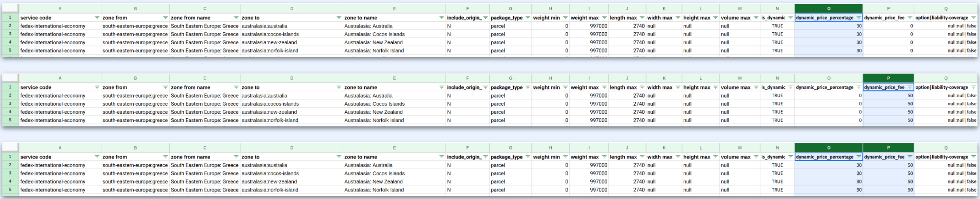Open the 'service code' filter in top table
The height and width of the screenshot is (199, 980).
tap(97, 18)
